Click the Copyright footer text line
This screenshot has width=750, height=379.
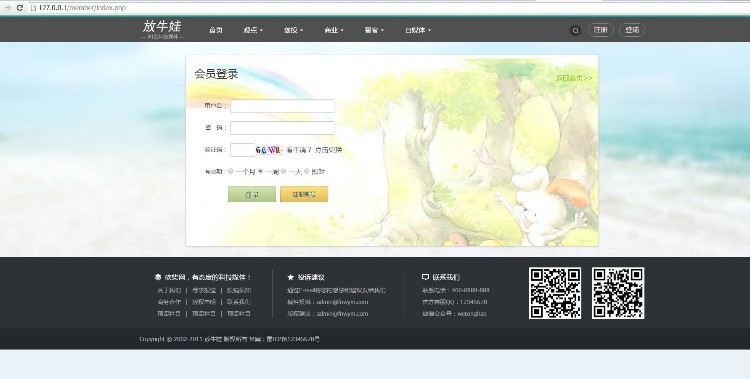click(x=230, y=339)
